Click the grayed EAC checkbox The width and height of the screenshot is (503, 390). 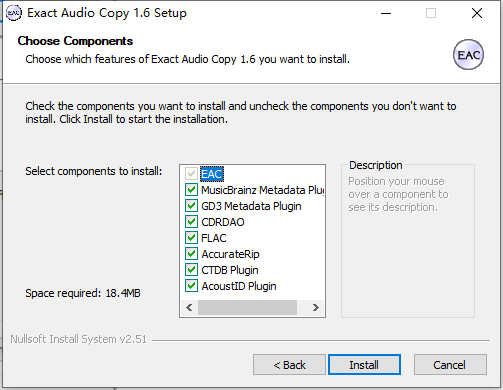[191, 174]
